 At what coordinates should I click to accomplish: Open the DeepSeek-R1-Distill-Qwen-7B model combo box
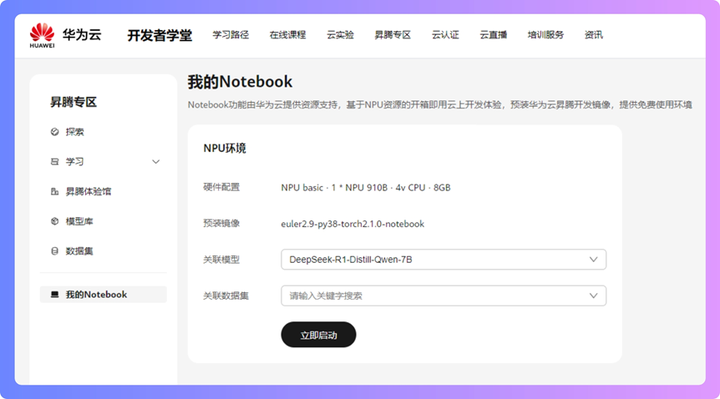(x=444, y=259)
